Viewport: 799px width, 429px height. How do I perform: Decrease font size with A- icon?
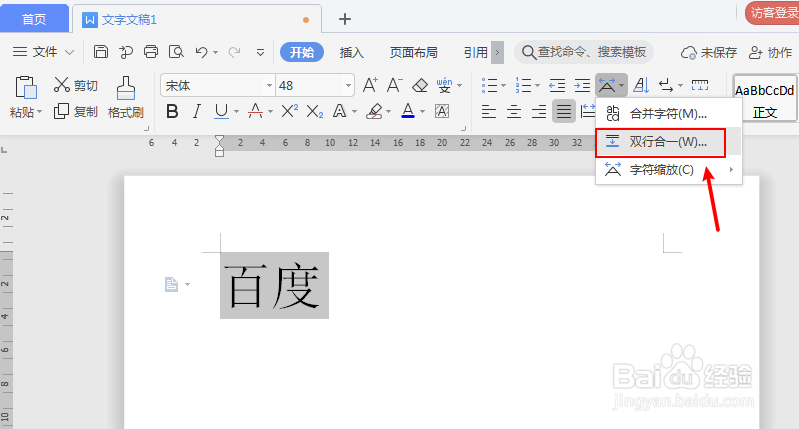click(394, 85)
